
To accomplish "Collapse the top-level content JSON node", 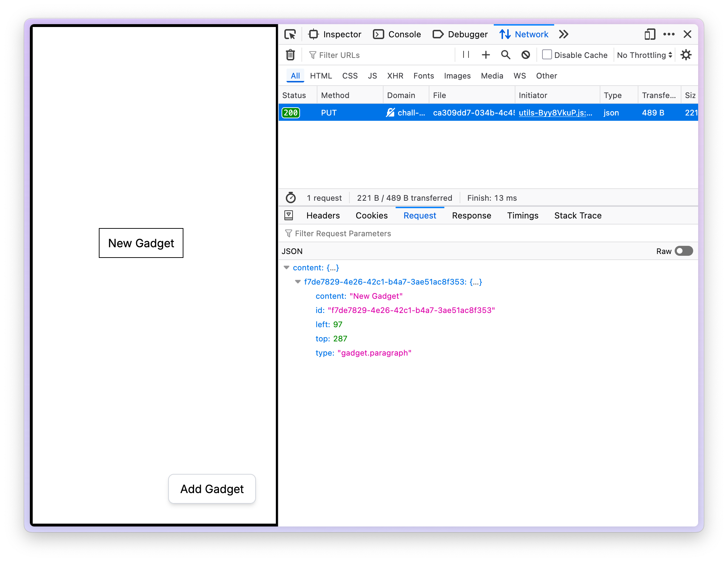I will tap(287, 268).
